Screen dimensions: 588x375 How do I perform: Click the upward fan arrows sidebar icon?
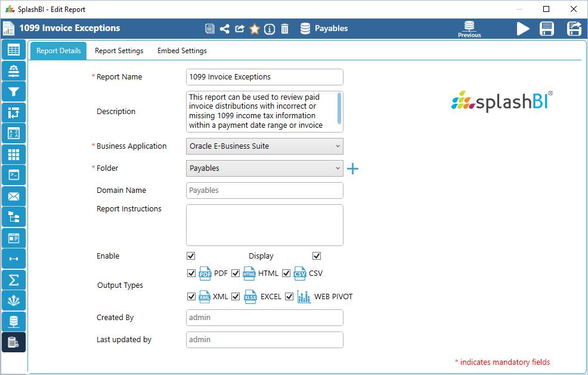14,300
